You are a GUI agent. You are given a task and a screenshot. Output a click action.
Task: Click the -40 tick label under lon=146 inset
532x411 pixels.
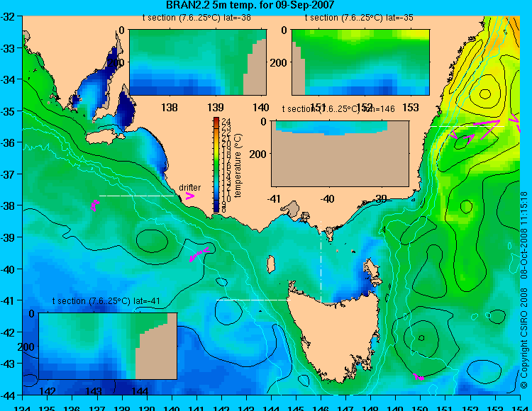[x=328, y=198]
